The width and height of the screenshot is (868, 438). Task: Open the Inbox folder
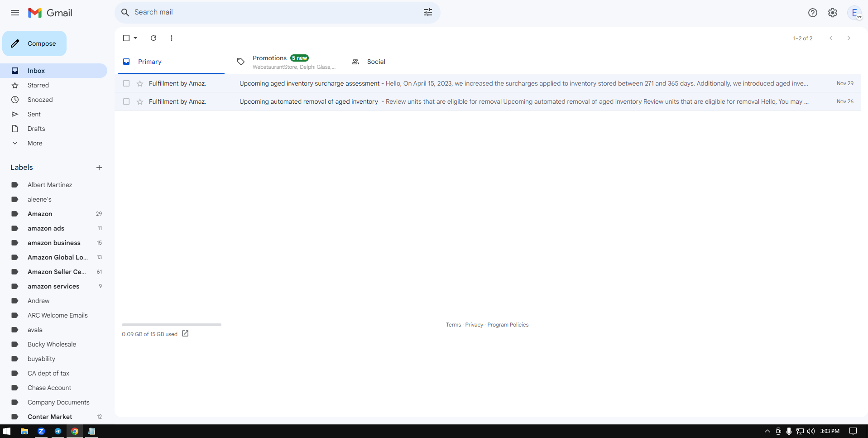coord(53,71)
